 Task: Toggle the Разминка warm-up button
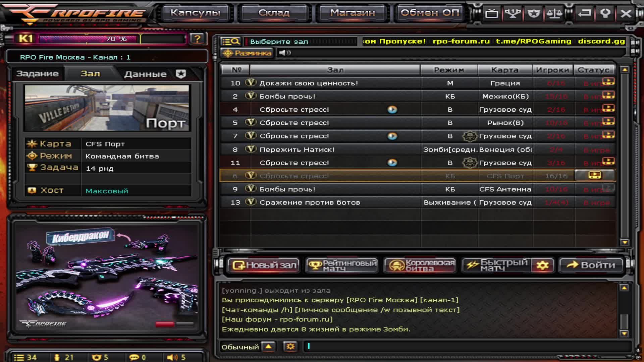coord(247,53)
